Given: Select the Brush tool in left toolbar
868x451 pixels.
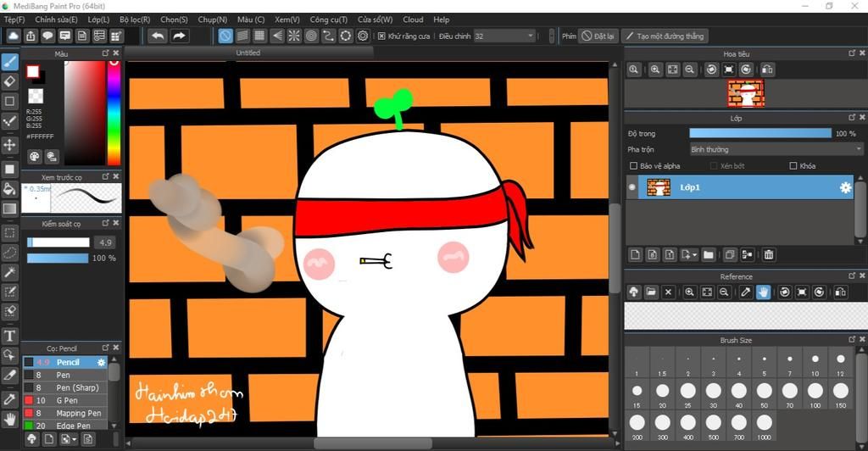Looking at the screenshot, I should (x=10, y=63).
